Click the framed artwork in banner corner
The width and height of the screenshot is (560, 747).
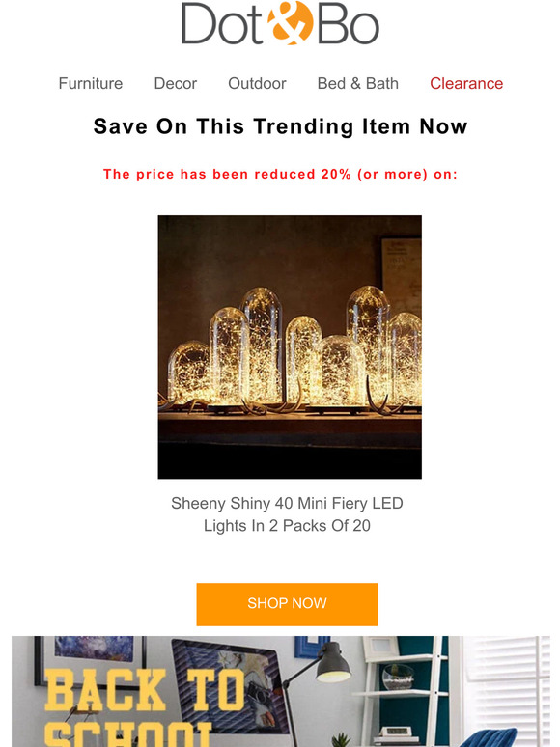pos(91,660)
